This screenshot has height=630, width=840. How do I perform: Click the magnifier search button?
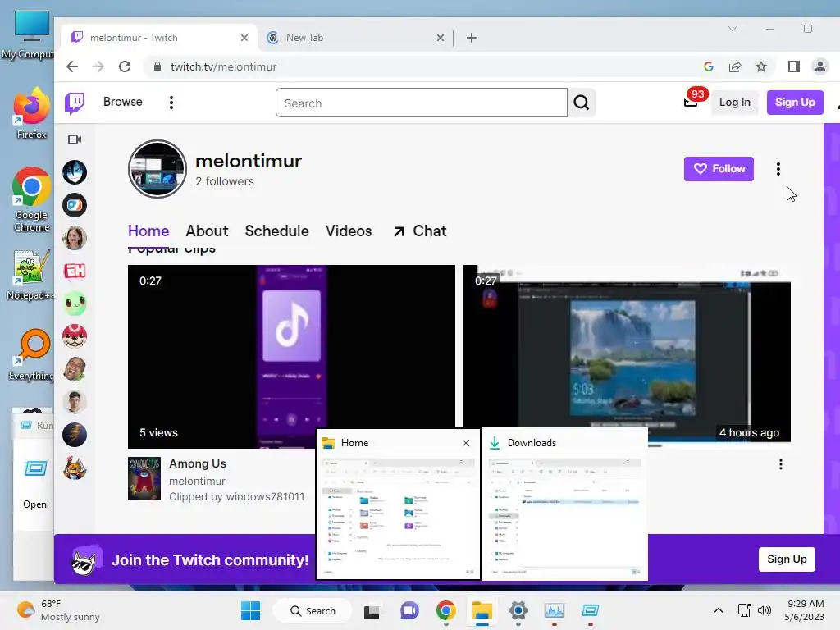click(x=582, y=103)
